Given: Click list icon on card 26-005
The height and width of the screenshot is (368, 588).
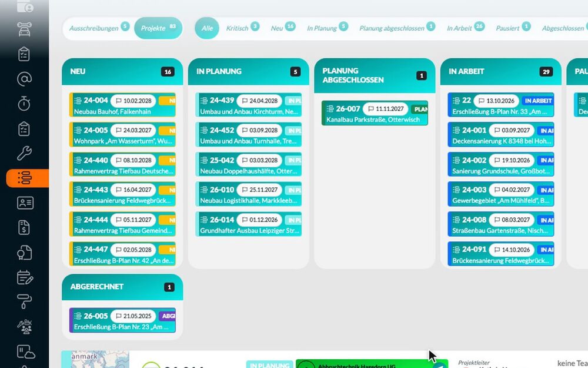Looking at the screenshot, I should [x=78, y=316].
